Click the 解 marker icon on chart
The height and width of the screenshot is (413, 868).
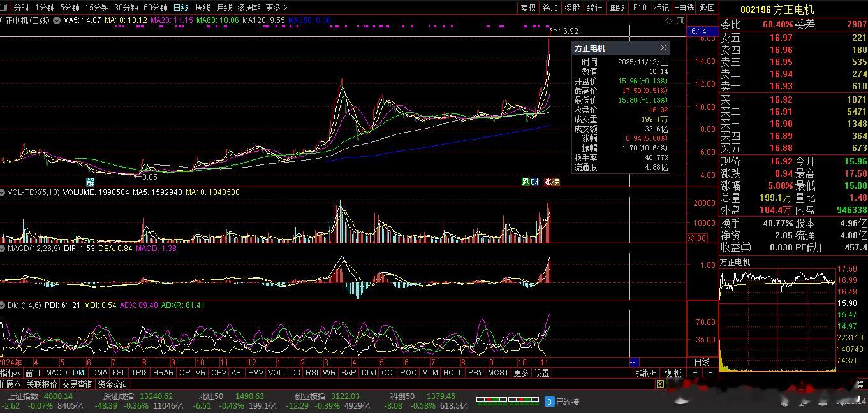91,182
